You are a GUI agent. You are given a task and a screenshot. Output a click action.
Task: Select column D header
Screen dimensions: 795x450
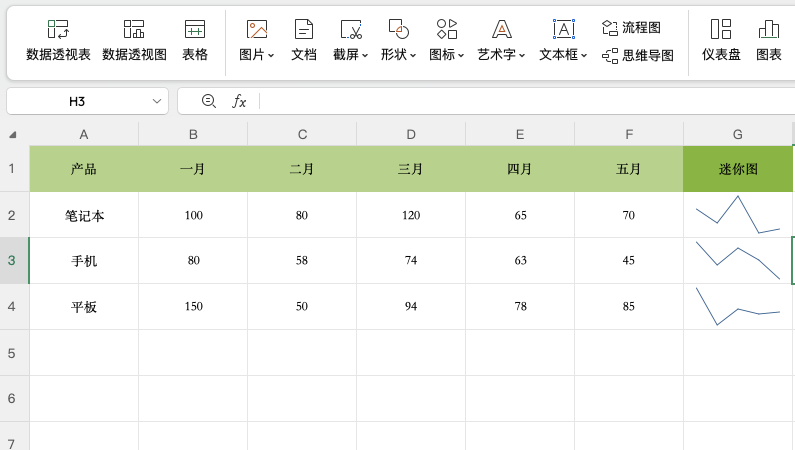pos(411,134)
